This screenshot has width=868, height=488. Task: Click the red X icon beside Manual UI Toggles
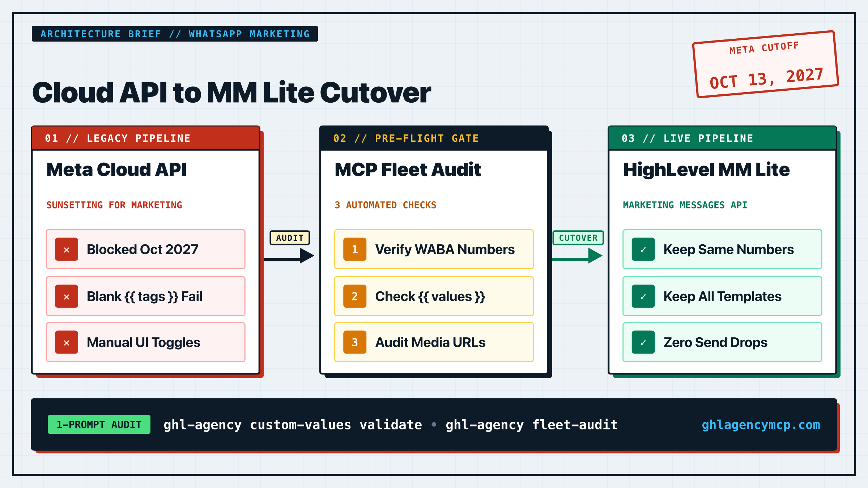point(67,342)
